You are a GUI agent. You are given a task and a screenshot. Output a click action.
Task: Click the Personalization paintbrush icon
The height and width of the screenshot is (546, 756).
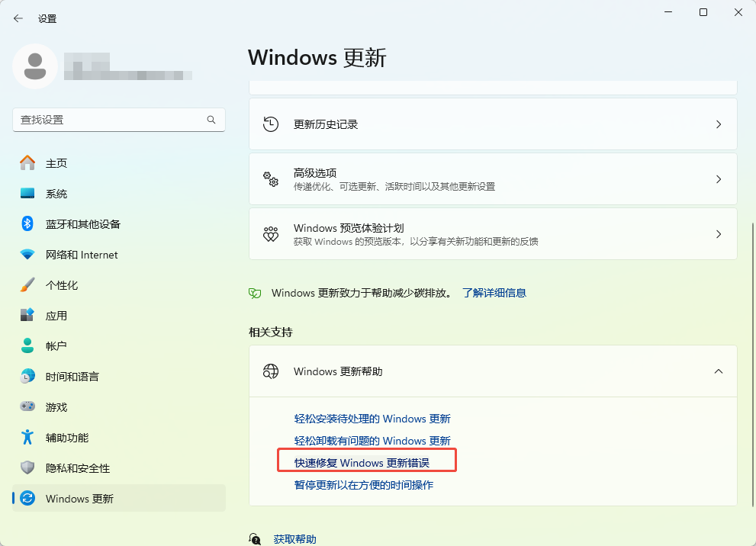(27, 284)
